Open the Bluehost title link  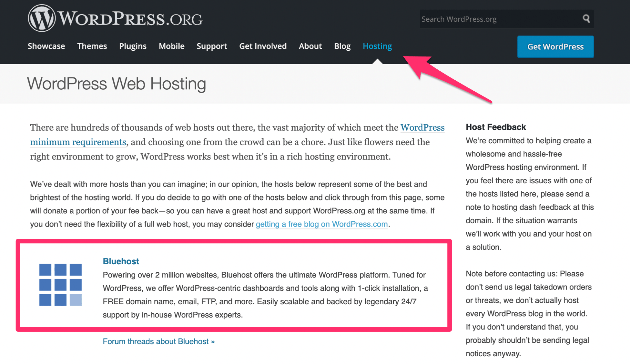[121, 261]
